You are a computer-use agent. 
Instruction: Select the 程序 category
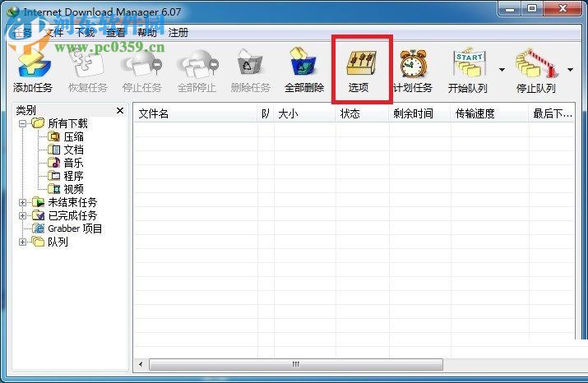66,176
